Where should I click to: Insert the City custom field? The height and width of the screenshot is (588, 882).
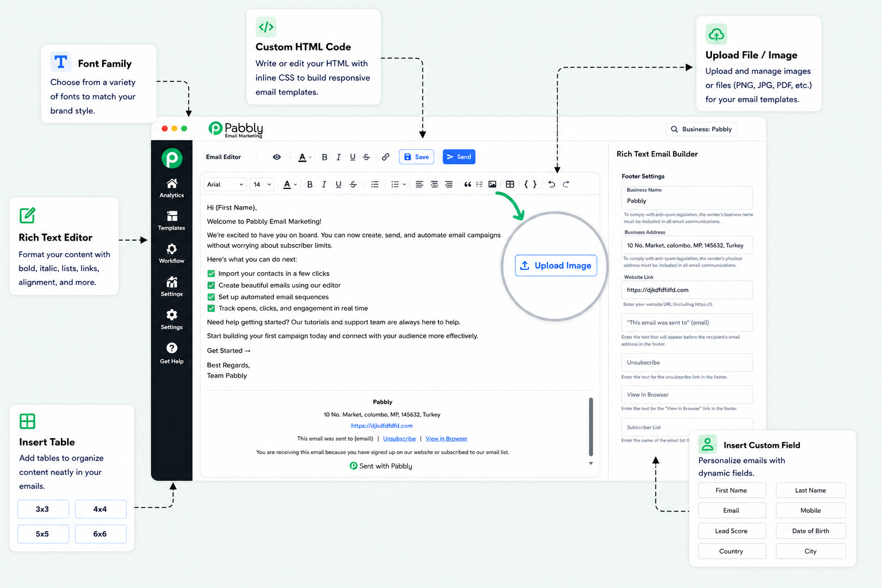click(x=811, y=551)
